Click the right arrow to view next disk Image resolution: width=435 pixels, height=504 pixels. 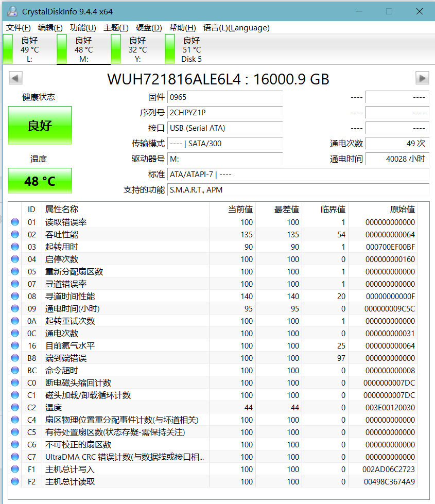click(422, 78)
